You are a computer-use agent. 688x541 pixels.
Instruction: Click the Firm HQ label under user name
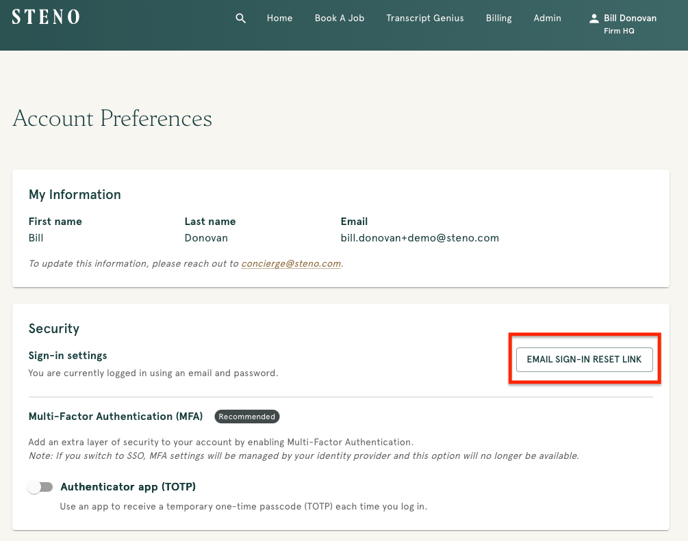pos(619,31)
